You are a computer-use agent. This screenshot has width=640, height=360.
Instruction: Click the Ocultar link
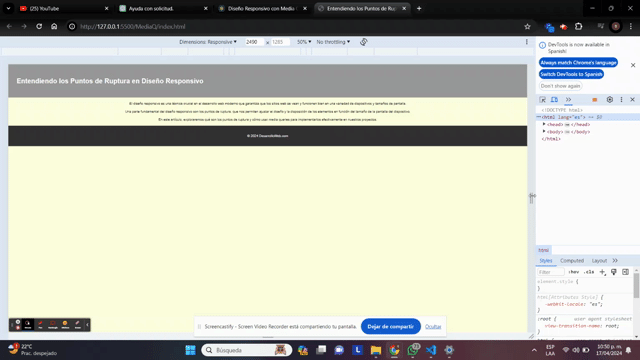coord(433,327)
